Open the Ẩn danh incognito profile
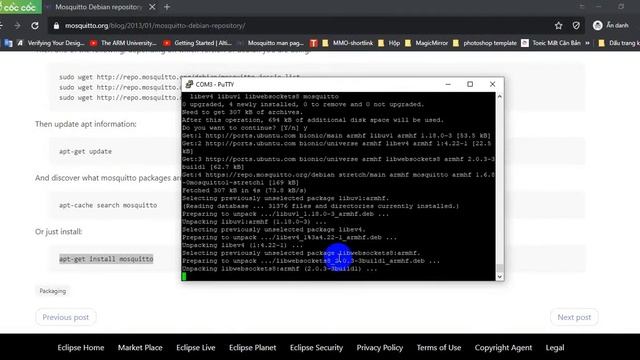The height and width of the screenshot is (360, 640). point(611,25)
